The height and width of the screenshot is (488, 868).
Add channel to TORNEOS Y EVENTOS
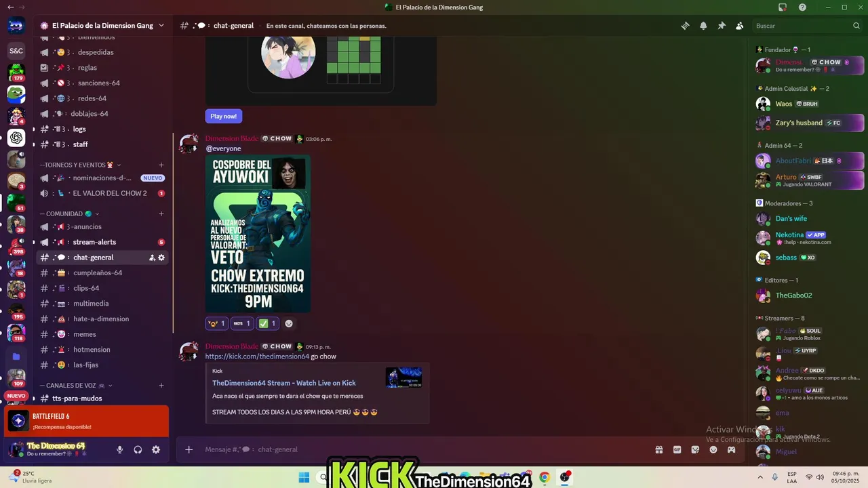pos(161,165)
